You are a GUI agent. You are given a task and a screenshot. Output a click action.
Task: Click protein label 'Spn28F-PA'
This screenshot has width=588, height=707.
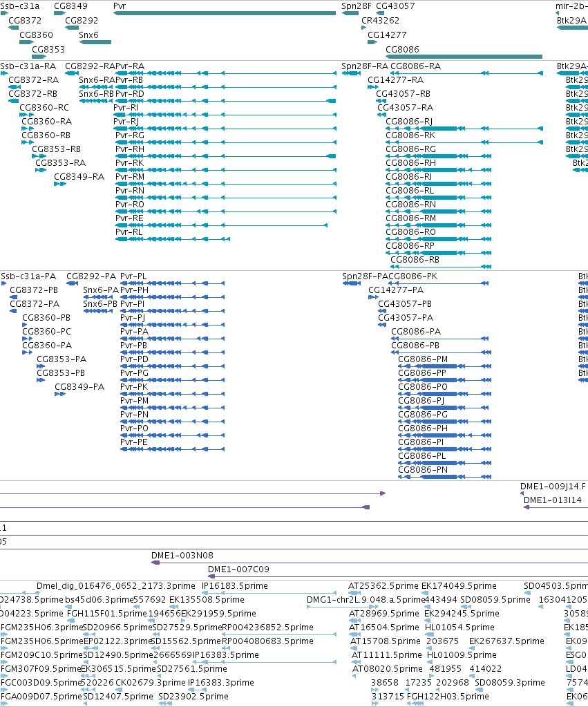tap(365, 276)
